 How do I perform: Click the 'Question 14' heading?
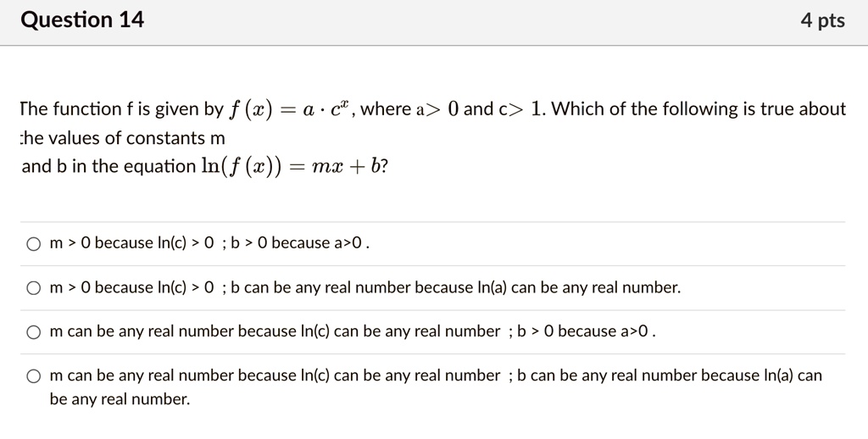(x=82, y=20)
